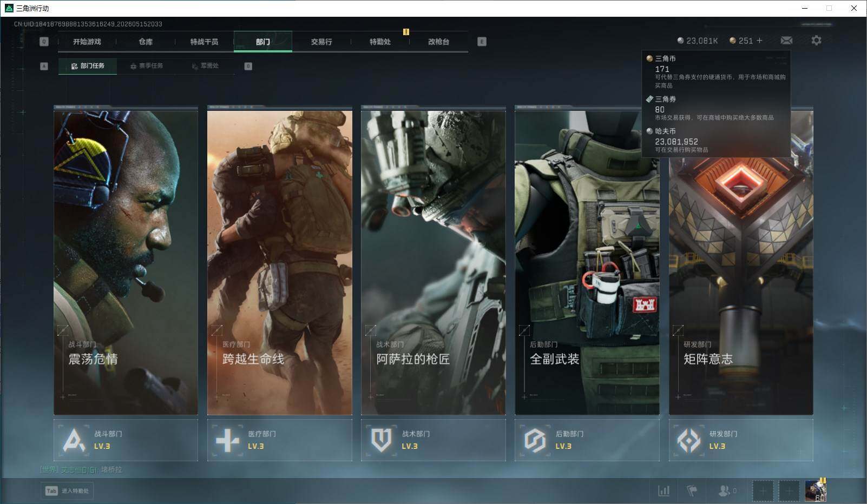The height and width of the screenshot is (504, 867).
Task: Open the 开始游戏 tab
Action: pos(87,42)
